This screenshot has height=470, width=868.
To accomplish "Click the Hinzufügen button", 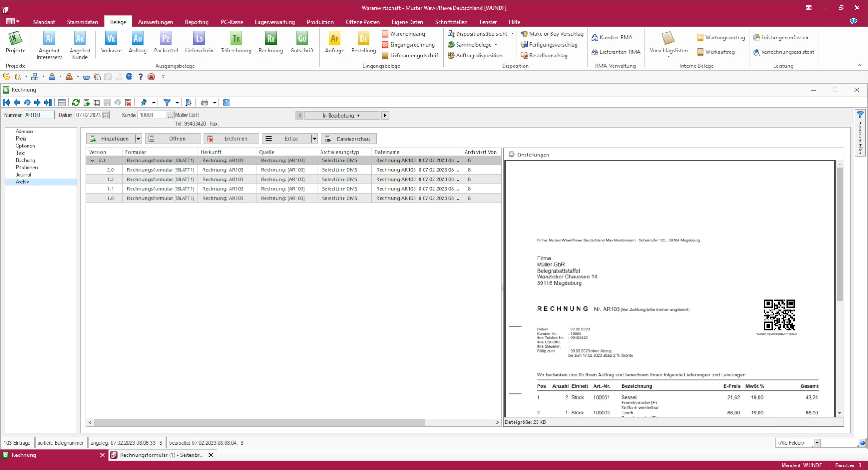I will 111,139.
